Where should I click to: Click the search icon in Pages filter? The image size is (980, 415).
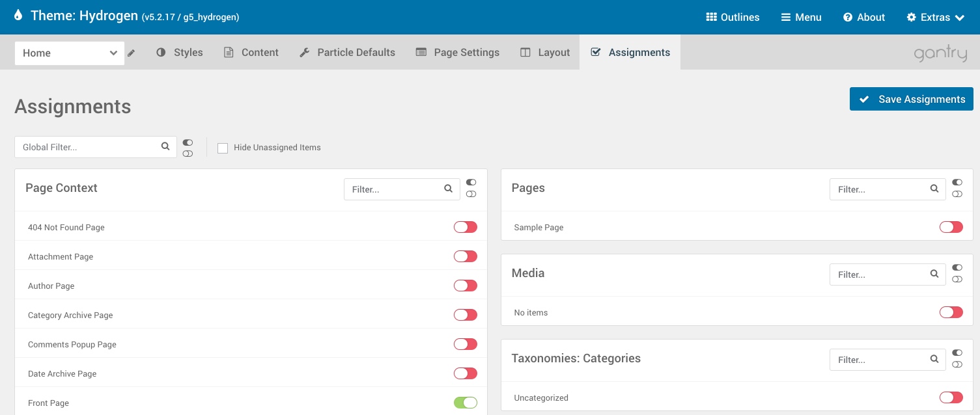pyautogui.click(x=934, y=189)
